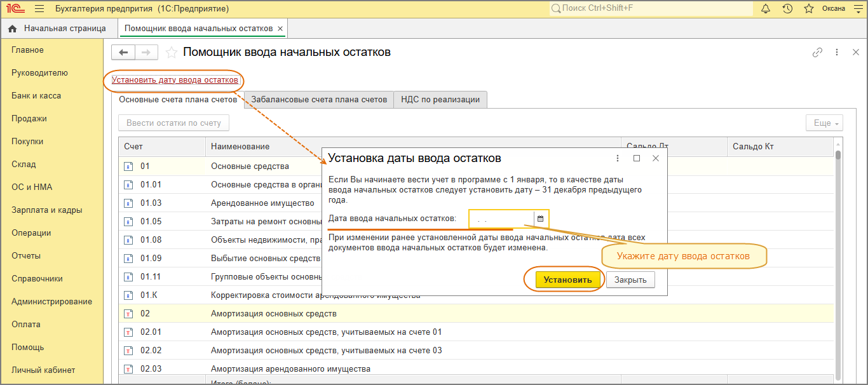Click the yellow Установить button

567,280
